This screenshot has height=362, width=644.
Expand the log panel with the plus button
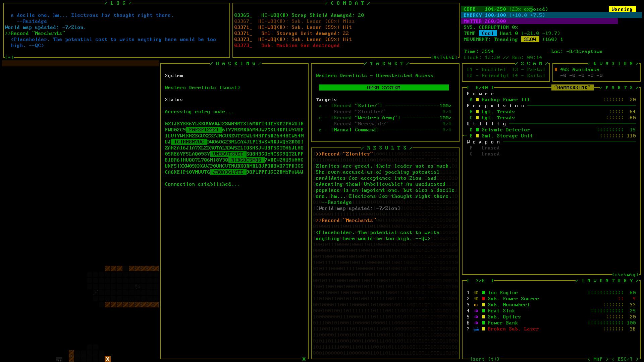point(9,57)
